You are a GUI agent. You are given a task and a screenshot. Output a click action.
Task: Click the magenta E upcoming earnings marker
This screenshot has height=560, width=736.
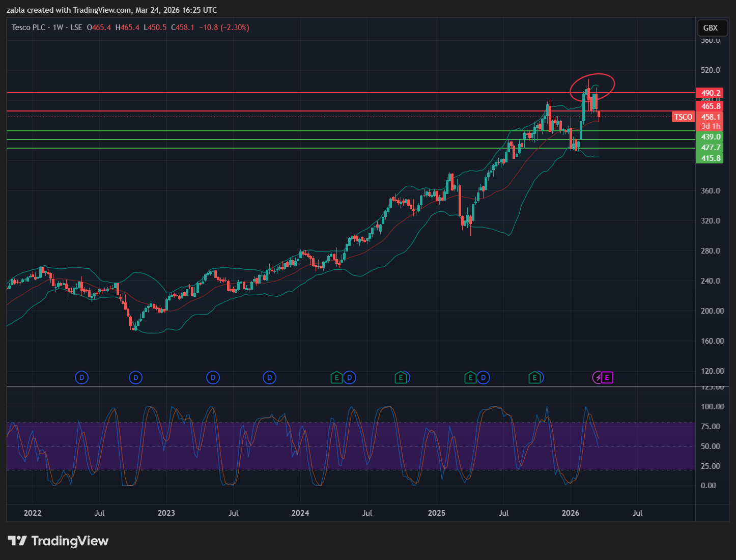(x=607, y=378)
